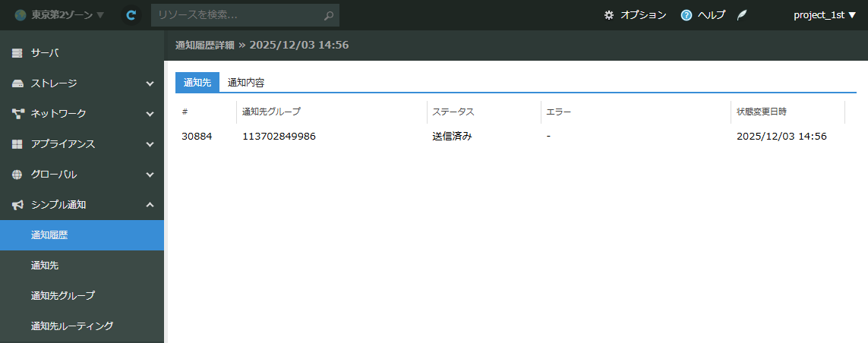Open the 東京第2ゾーン zone dropdown
This screenshot has height=343, width=868.
pos(60,15)
